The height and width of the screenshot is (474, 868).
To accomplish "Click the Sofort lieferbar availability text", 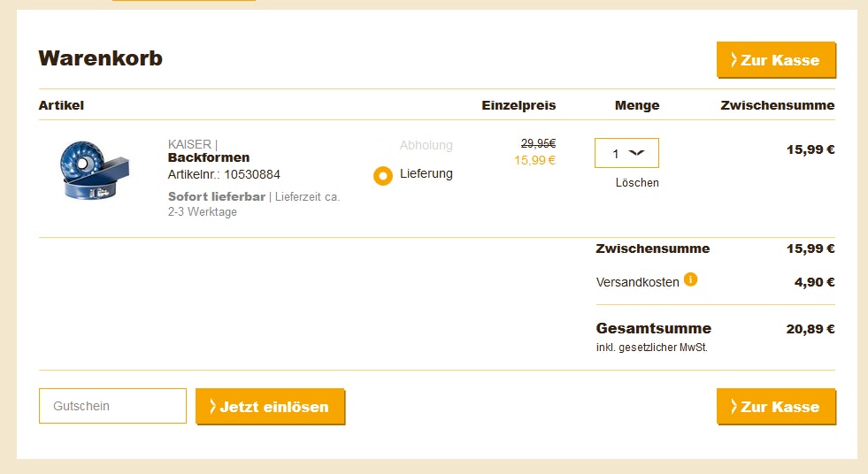I will (x=217, y=196).
